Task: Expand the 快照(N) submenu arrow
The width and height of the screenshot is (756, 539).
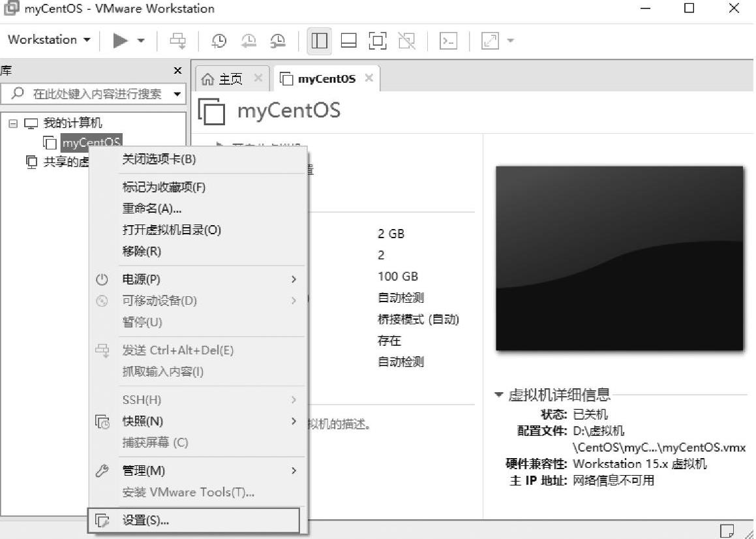Action: coord(294,421)
